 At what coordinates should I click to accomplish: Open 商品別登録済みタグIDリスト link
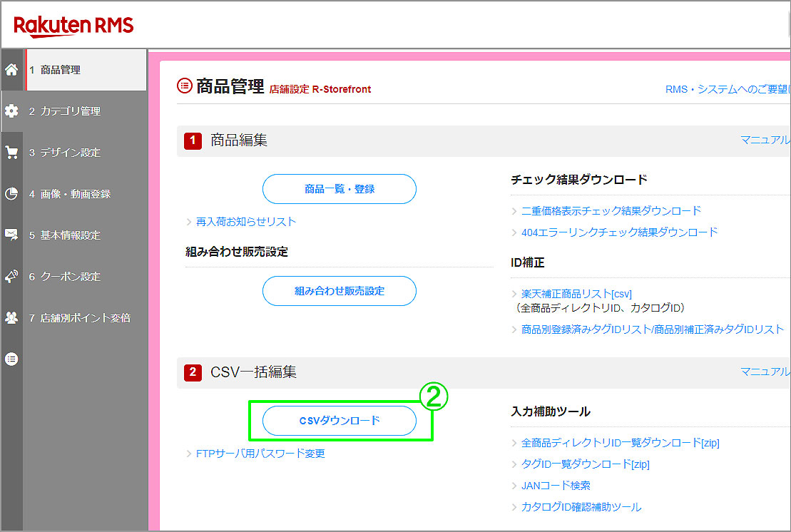pyautogui.click(x=653, y=329)
